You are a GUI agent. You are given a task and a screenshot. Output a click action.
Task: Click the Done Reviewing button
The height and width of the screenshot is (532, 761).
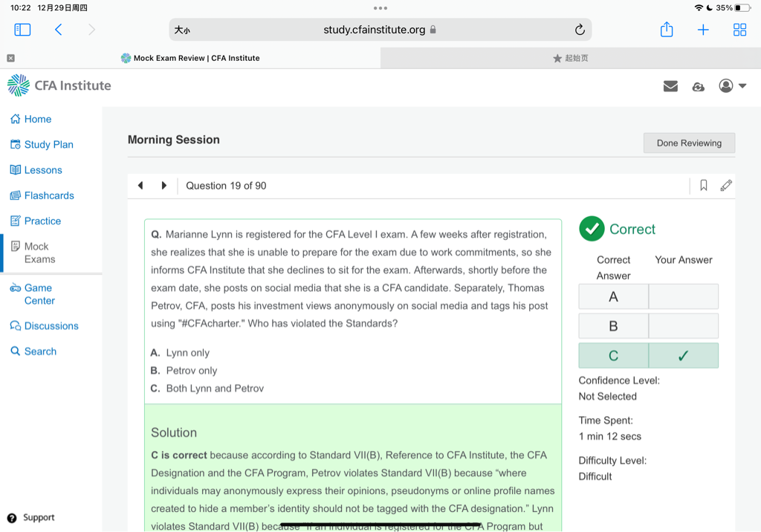(689, 143)
